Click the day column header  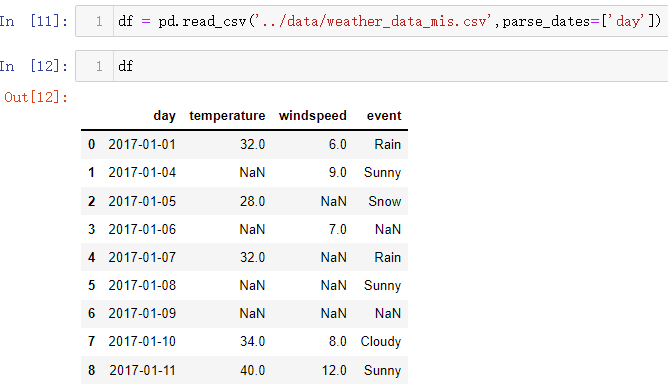click(164, 115)
